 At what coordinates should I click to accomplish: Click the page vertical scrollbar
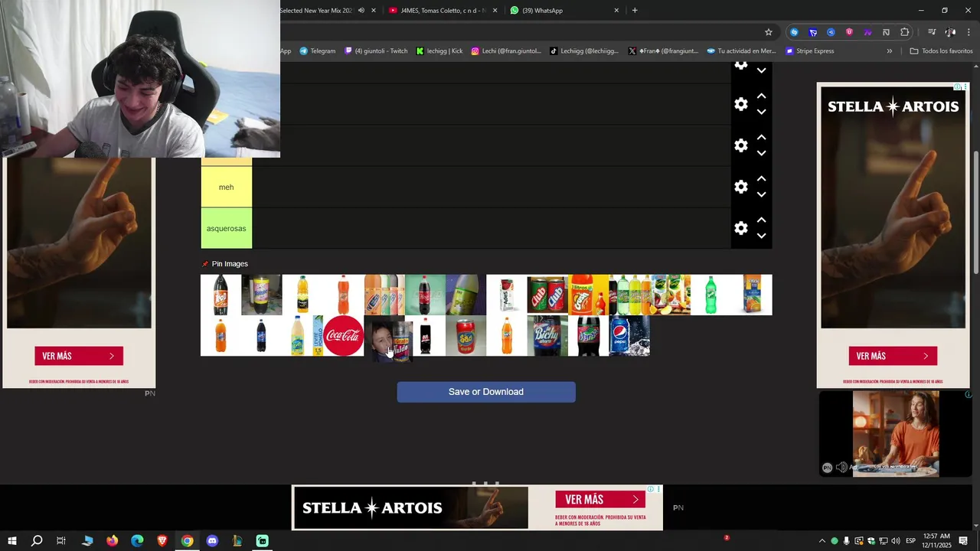click(x=975, y=213)
